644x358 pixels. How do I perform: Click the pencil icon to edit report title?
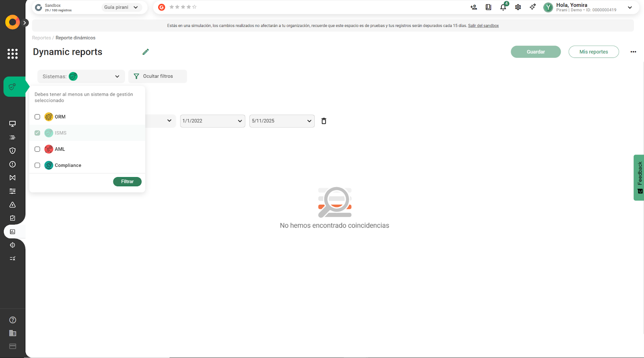coord(146,52)
